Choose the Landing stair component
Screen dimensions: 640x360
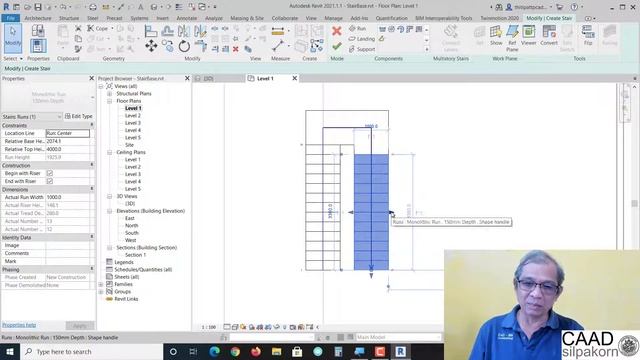pos(362,39)
